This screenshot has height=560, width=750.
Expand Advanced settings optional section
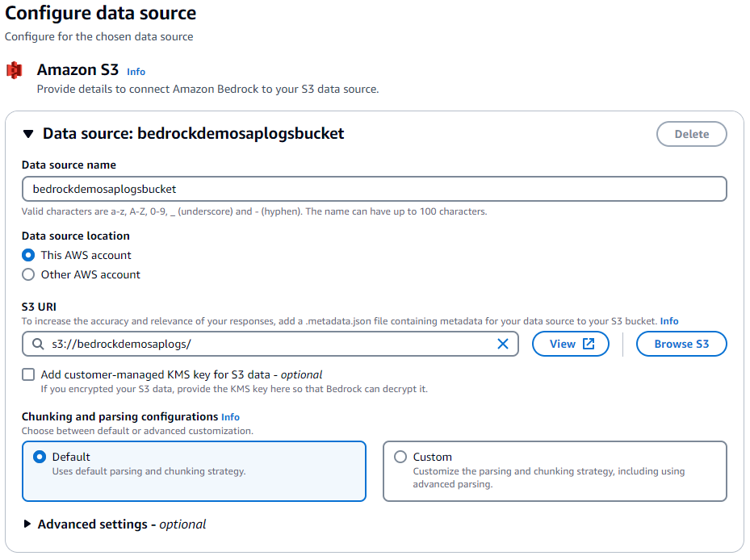27,524
